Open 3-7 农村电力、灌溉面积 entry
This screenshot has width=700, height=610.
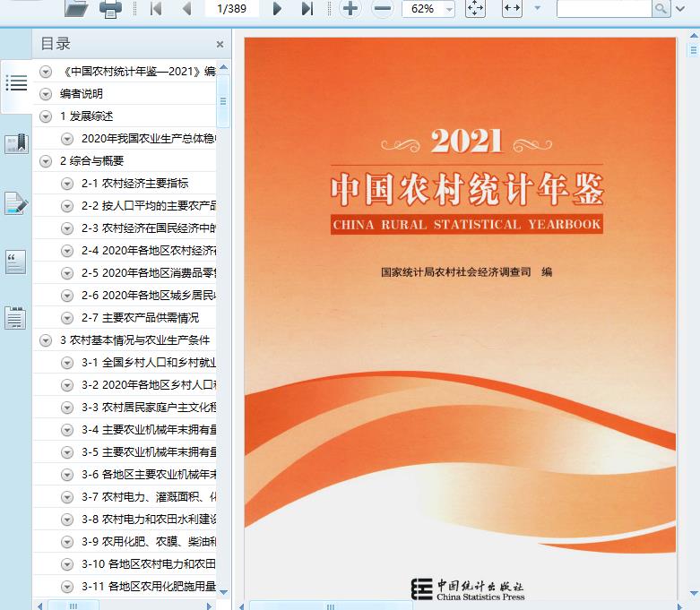point(149,497)
